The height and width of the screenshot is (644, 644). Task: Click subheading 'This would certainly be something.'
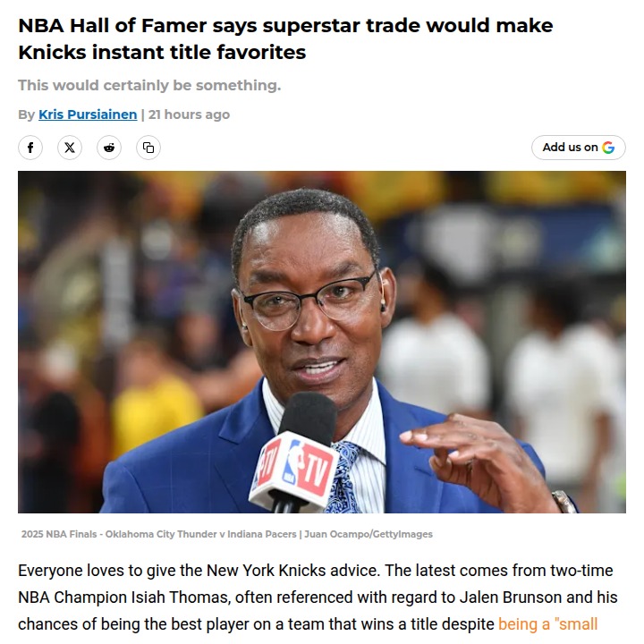(x=149, y=85)
